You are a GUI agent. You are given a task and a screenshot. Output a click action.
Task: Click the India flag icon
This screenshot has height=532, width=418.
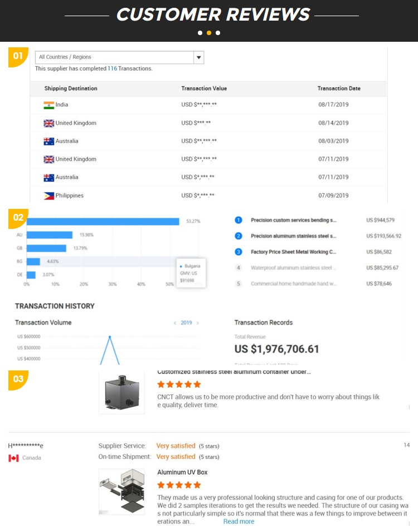click(49, 105)
